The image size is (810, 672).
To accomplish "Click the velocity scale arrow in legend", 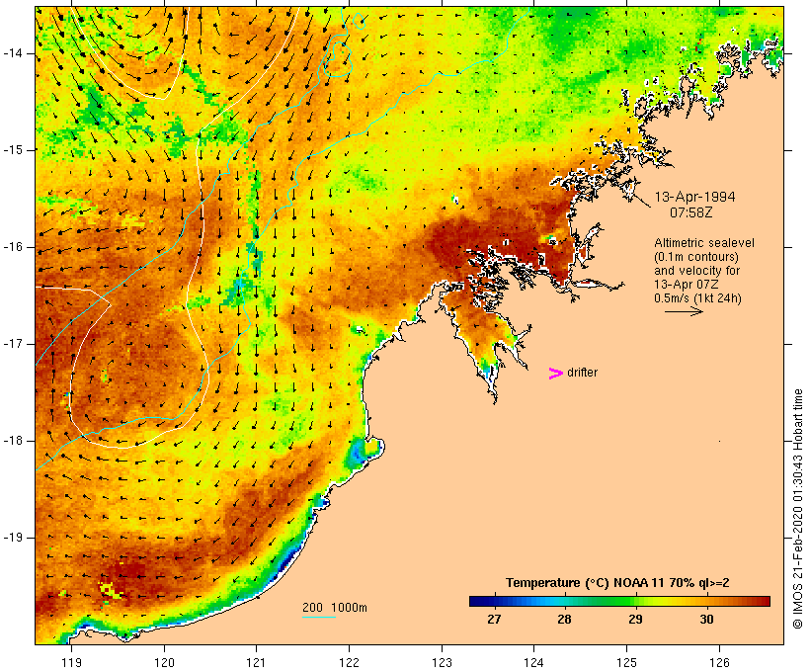I will pos(684,311).
